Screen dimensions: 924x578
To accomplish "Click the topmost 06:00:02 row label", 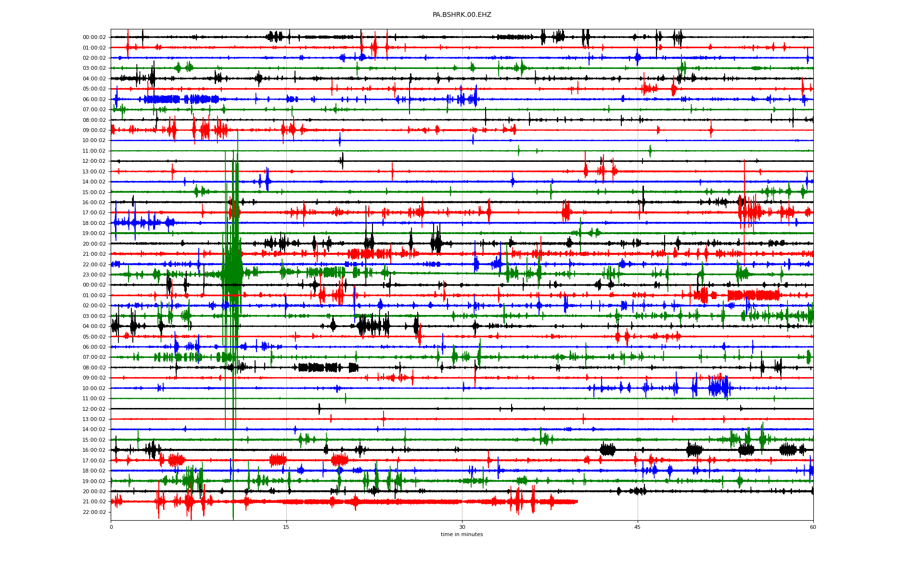I will (x=94, y=100).
